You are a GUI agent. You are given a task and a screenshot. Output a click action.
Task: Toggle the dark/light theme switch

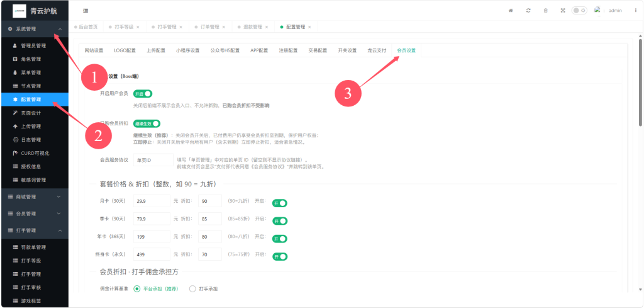579,10
